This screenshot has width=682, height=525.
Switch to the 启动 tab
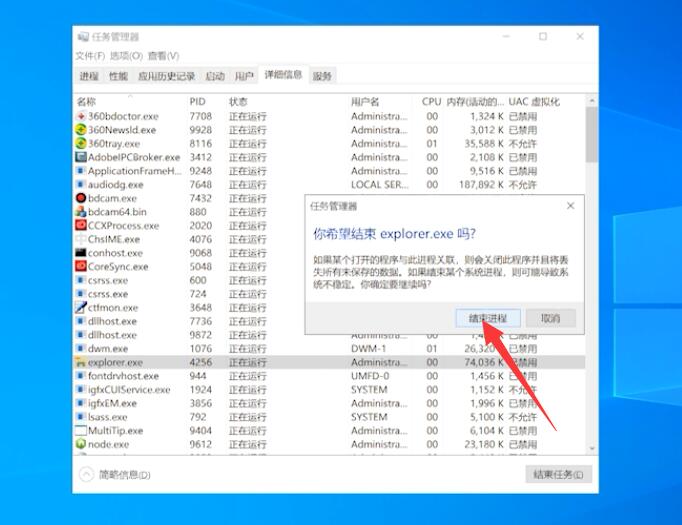(x=215, y=76)
